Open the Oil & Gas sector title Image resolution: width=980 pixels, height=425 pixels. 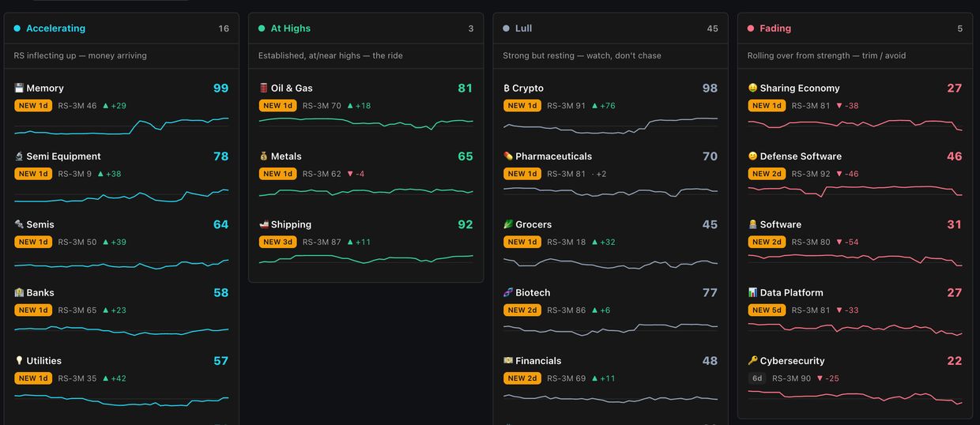click(292, 88)
